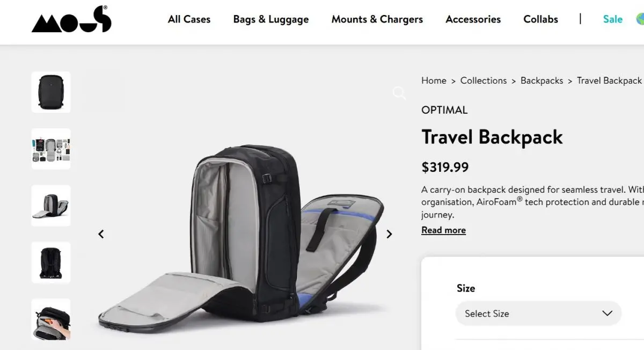Open the image zoom magnifier icon

point(399,93)
